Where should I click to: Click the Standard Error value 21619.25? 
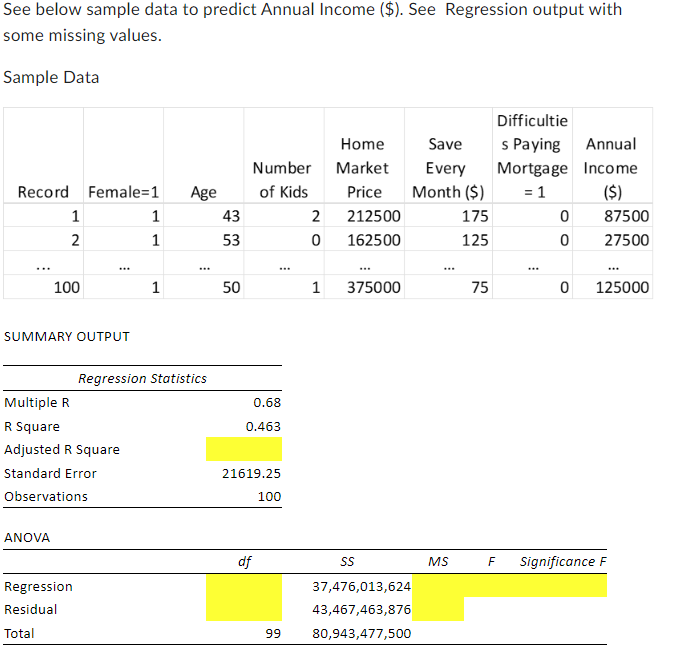(252, 473)
